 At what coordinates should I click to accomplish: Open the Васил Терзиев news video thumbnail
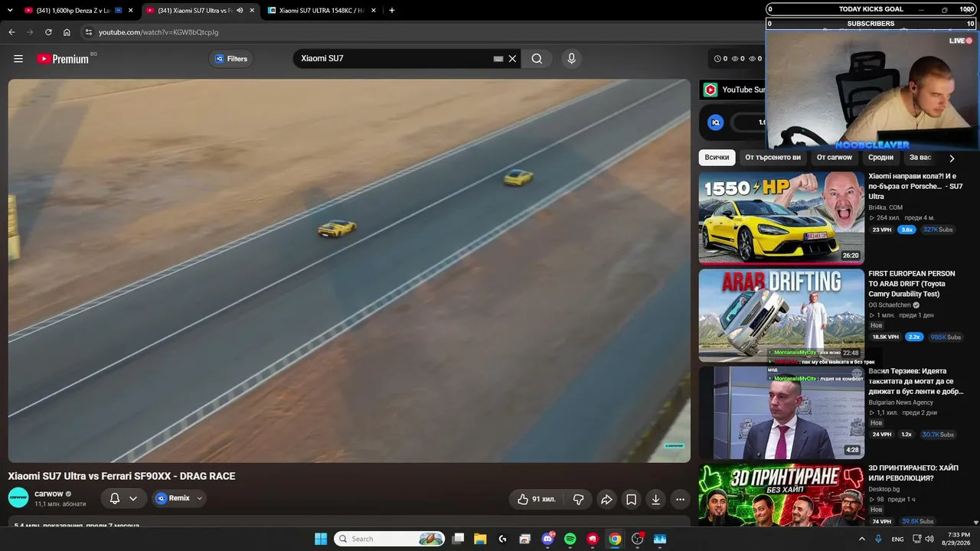(x=781, y=412)
